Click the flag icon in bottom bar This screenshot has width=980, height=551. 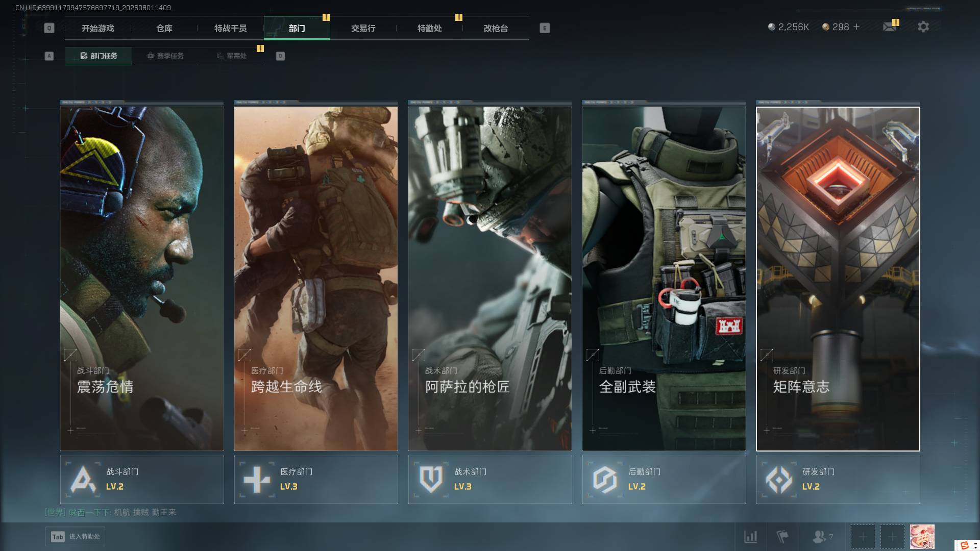click(782, 536)
